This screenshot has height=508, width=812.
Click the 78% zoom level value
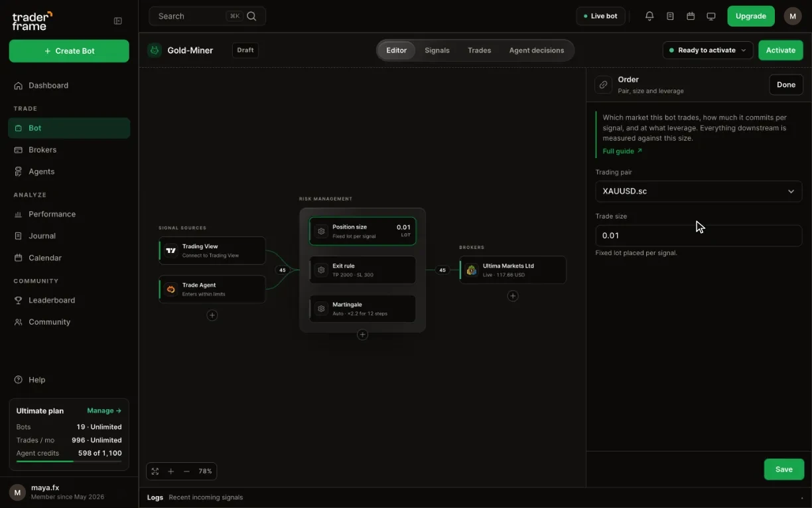(x=205, y=471)
